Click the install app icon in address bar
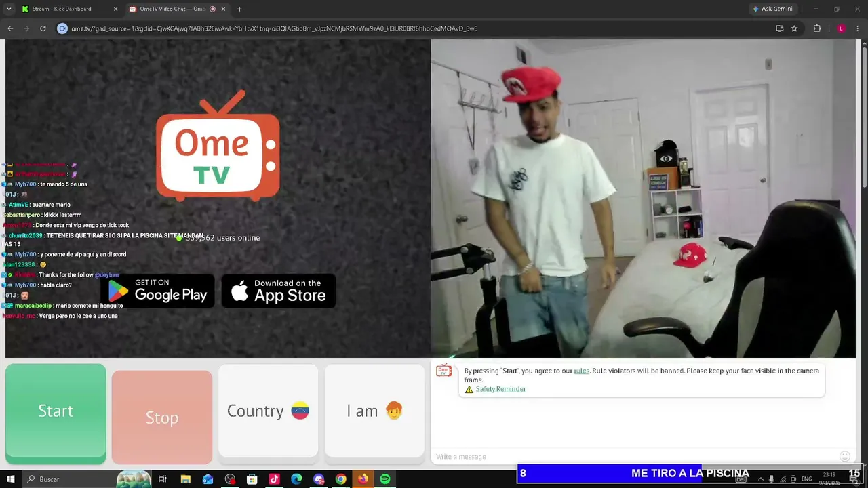 779,28
